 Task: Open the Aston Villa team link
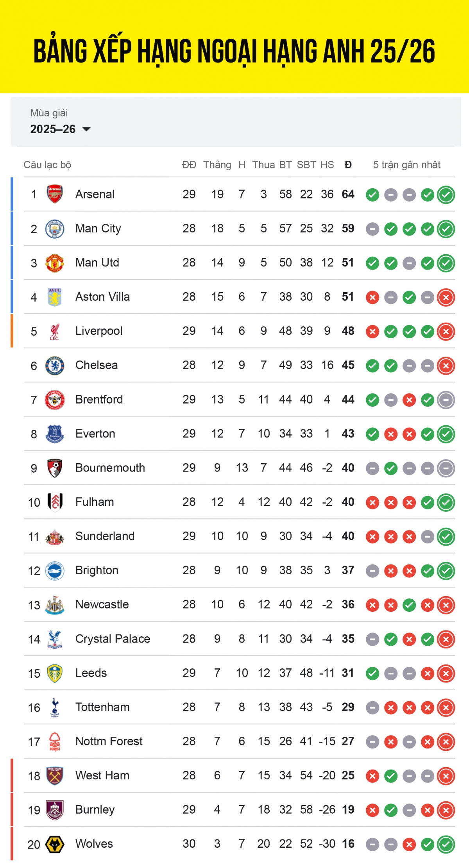(102, 297)
